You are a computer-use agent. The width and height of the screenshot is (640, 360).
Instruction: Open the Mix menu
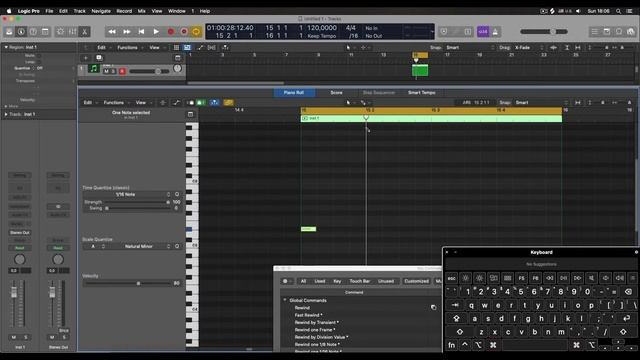(x=141, y=11)
